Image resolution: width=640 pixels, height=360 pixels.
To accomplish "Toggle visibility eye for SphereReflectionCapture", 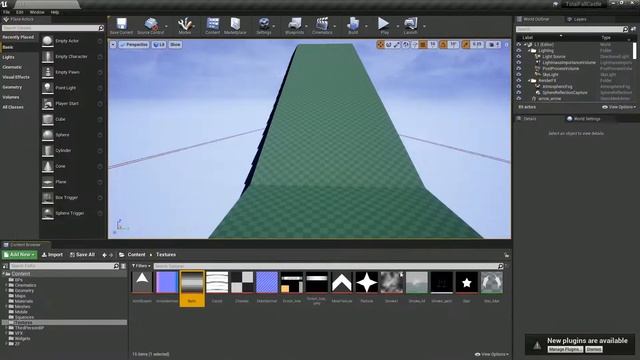I will tap(519, 93).
